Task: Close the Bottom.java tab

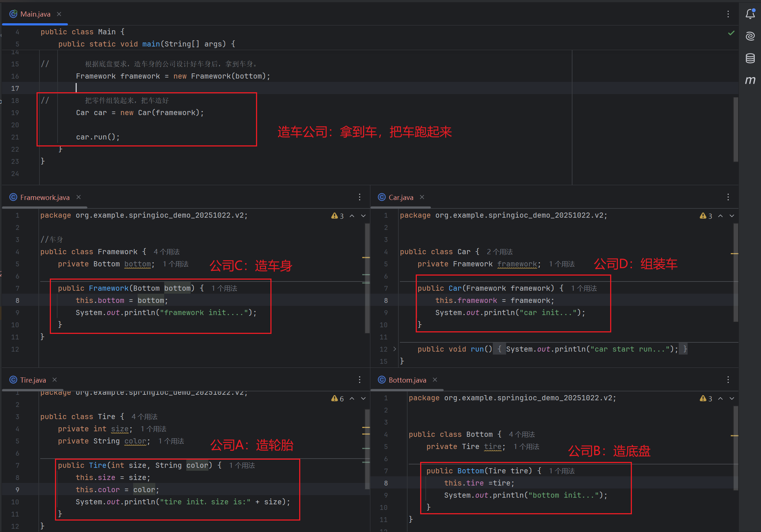Action: [x=435, y=380]
